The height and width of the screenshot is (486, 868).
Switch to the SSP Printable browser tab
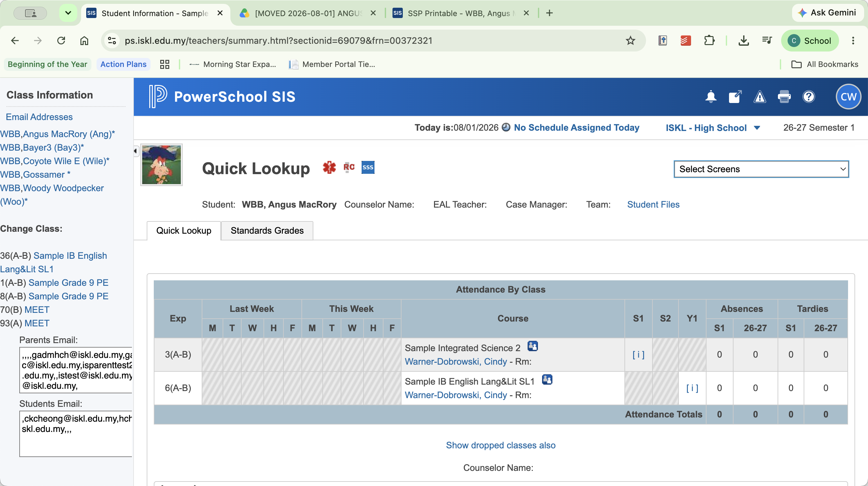461,13
